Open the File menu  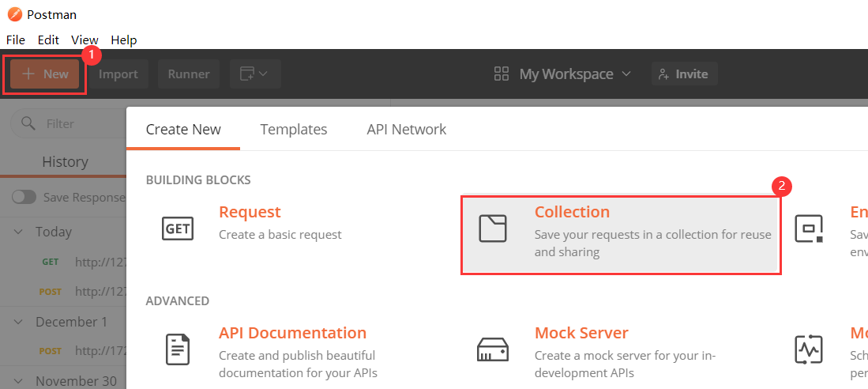[x=16, y=40]
